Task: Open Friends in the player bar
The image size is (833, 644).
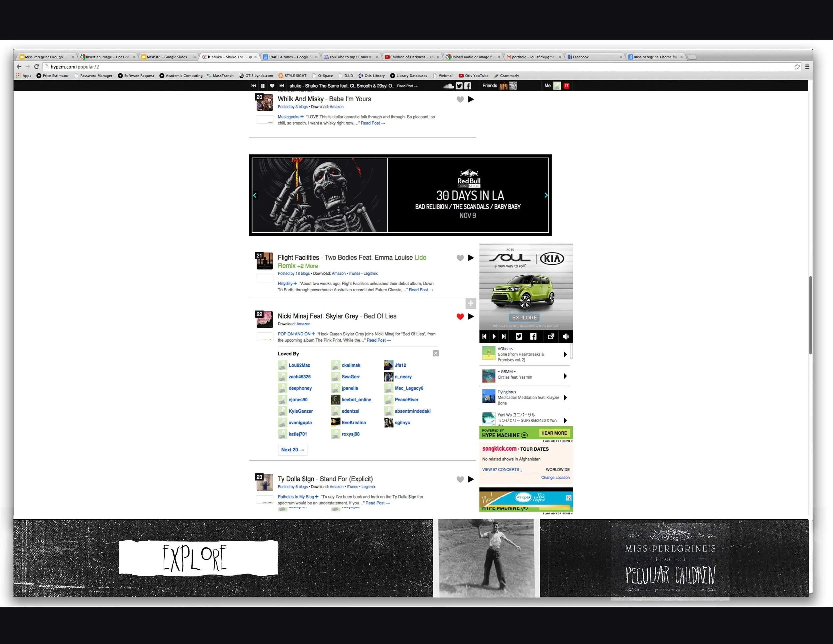Action: coord(490,86)
